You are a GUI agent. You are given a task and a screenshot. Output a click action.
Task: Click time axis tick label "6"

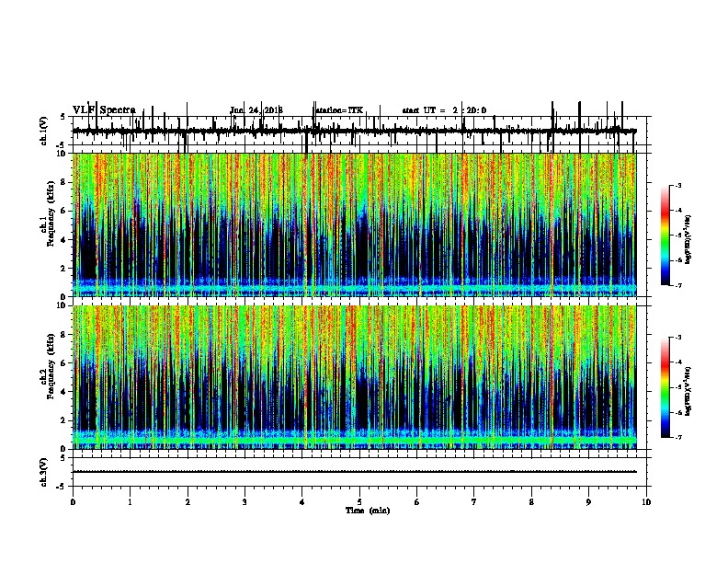[417, 502]
